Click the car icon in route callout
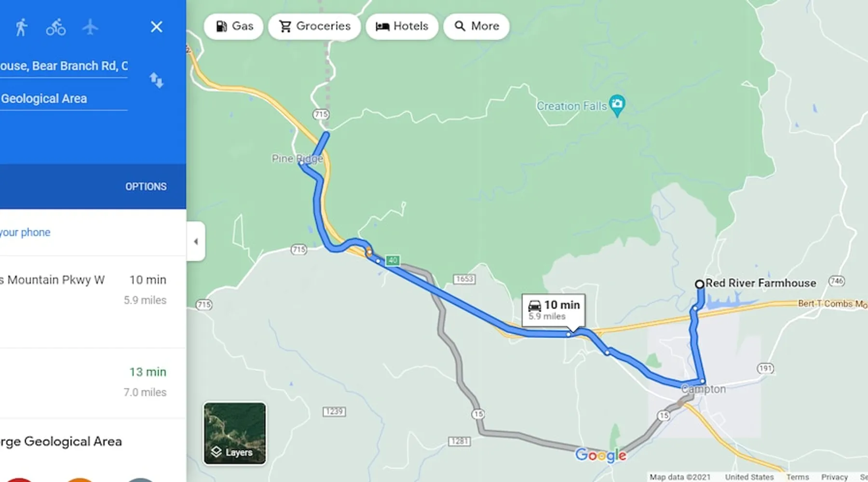The image size is (868, 482). [535, 306]
